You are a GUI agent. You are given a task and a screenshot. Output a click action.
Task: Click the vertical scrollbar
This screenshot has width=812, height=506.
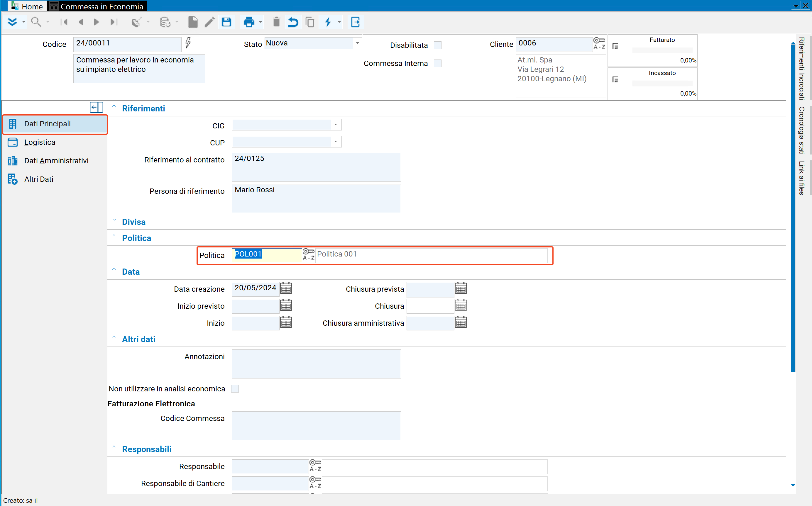pyautogui.click(x=793, y=208)
